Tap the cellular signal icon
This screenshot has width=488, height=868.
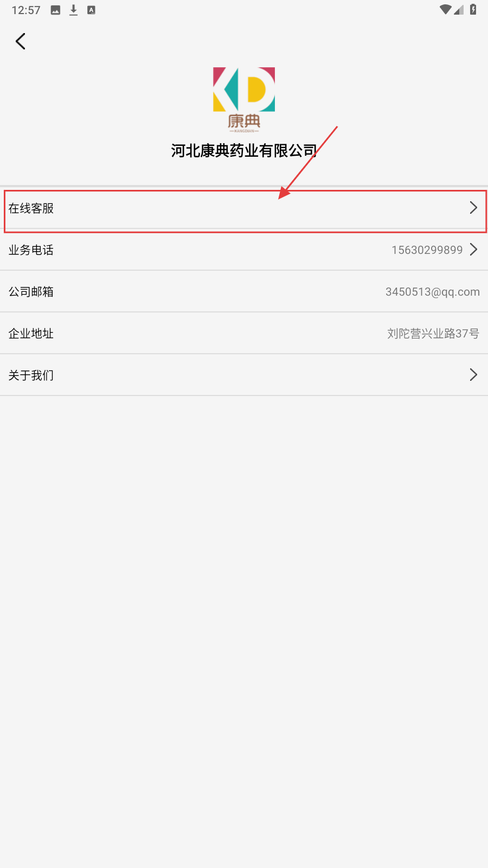(459, 10)
